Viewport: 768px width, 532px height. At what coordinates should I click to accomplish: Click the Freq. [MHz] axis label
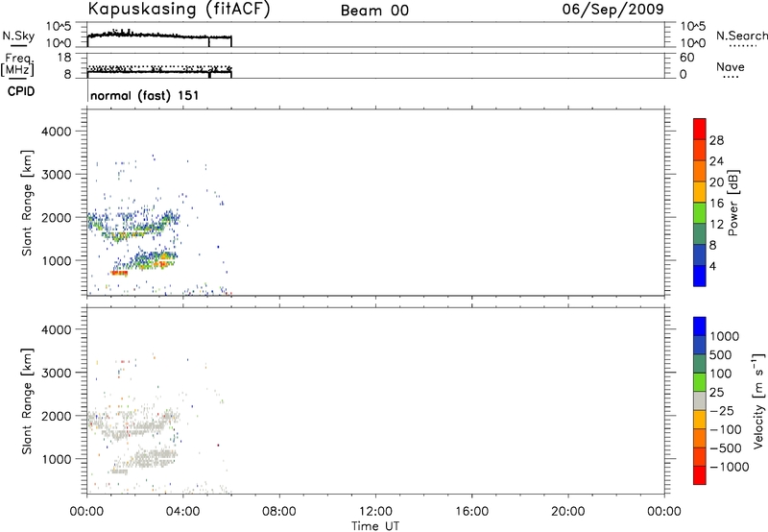pyautogui.click(x=17, y=65)
